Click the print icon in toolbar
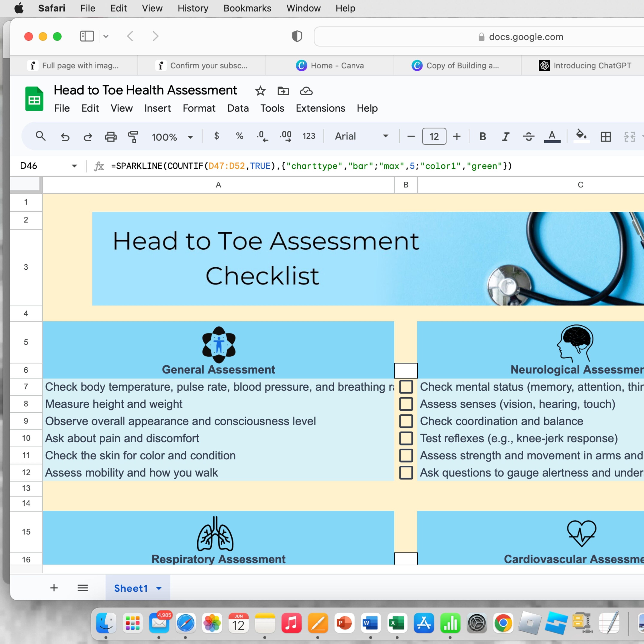 point(111,136)
